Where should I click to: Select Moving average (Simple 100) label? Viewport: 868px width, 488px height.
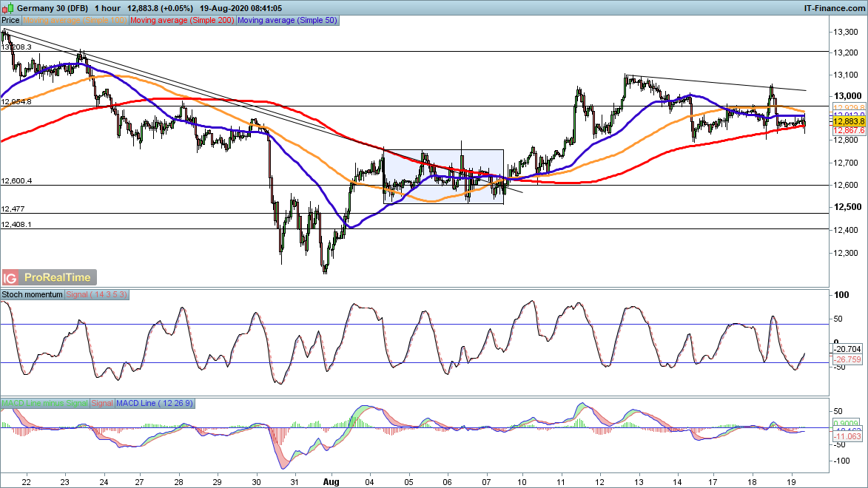tap(75, 21)
